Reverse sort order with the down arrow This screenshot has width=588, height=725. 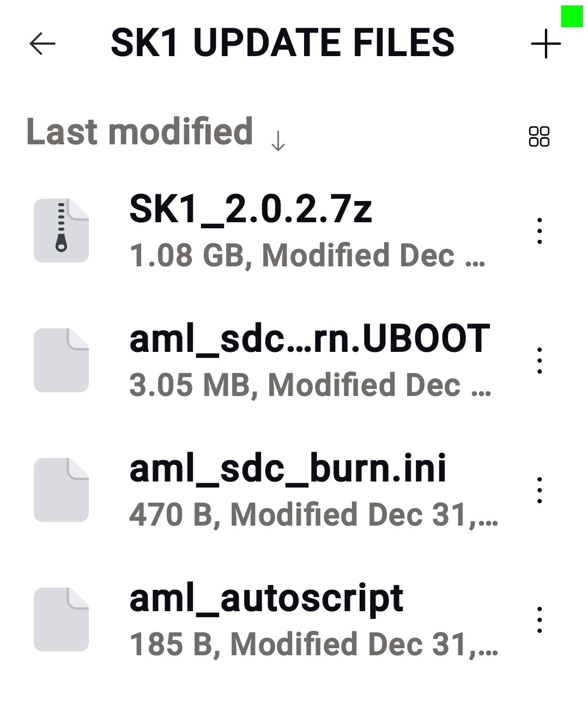pos(278,141)
